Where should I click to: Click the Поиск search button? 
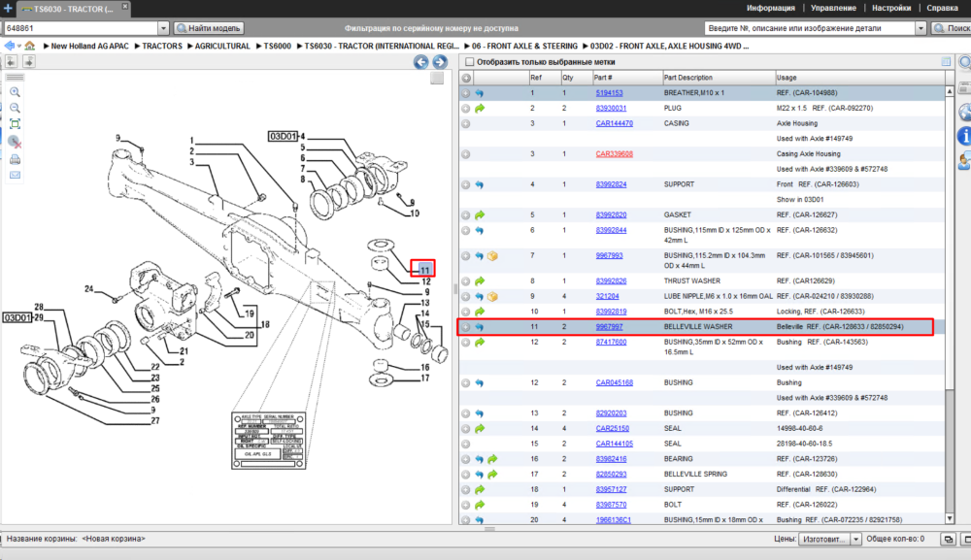[952, 28]
